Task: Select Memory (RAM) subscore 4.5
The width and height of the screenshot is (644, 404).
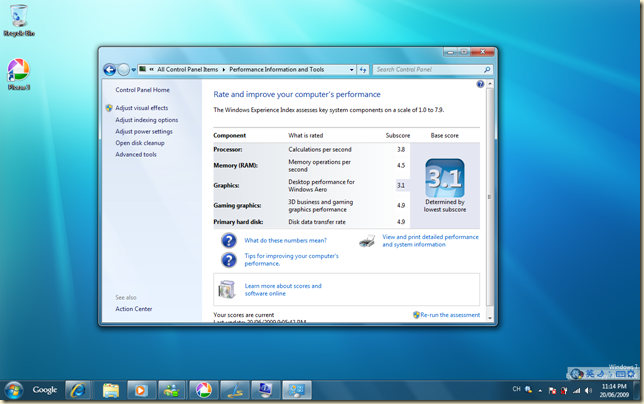Action: 401,165
